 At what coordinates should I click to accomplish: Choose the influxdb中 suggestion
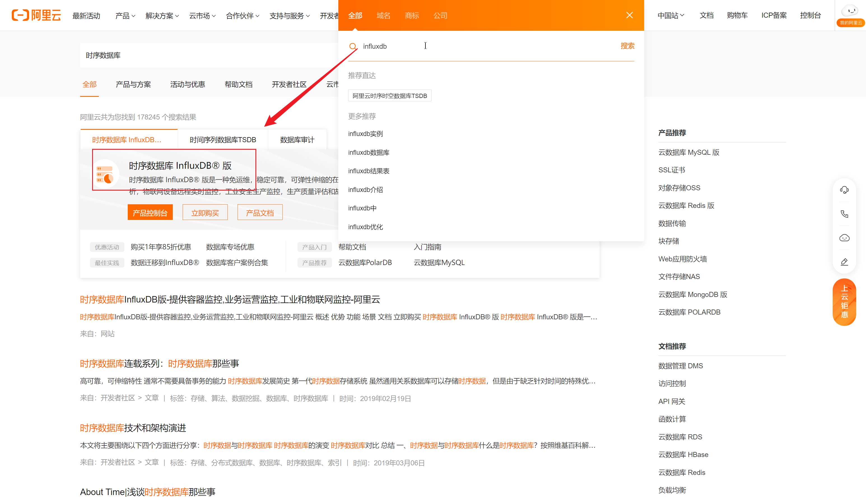click(362, 208)
